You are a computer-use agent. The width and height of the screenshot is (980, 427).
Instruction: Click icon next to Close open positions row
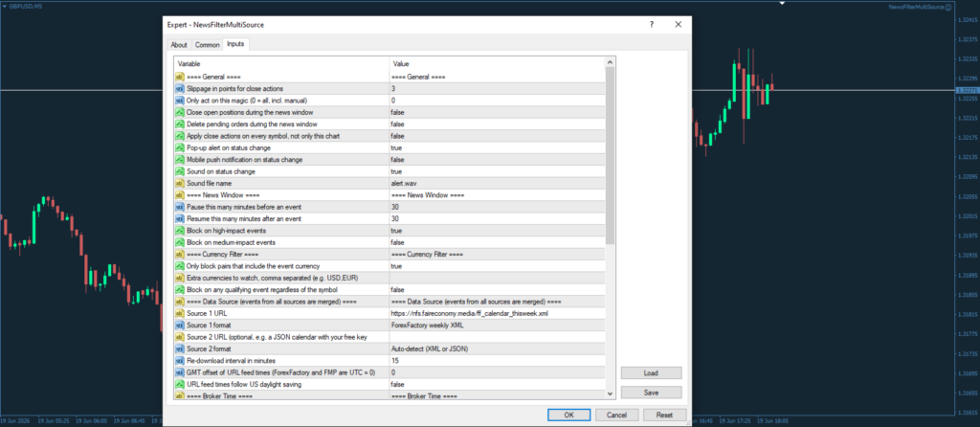coord(179,113)
